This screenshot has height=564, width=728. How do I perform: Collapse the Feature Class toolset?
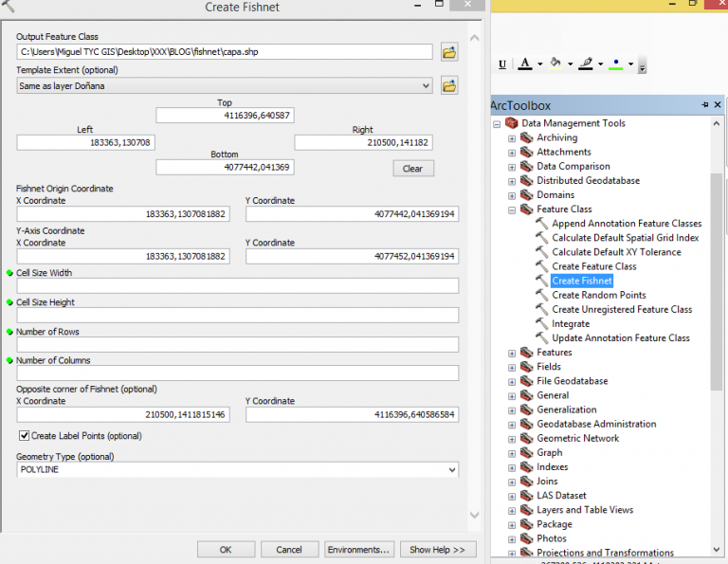point(512,209)
